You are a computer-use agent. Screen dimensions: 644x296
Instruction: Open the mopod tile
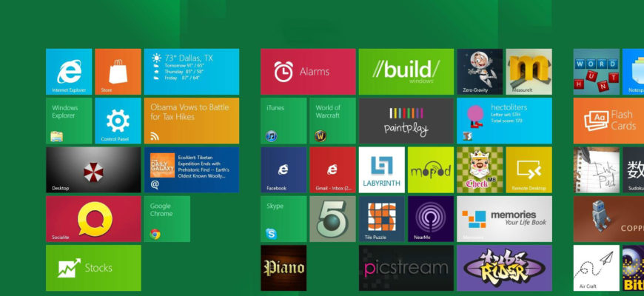point(431,169)
